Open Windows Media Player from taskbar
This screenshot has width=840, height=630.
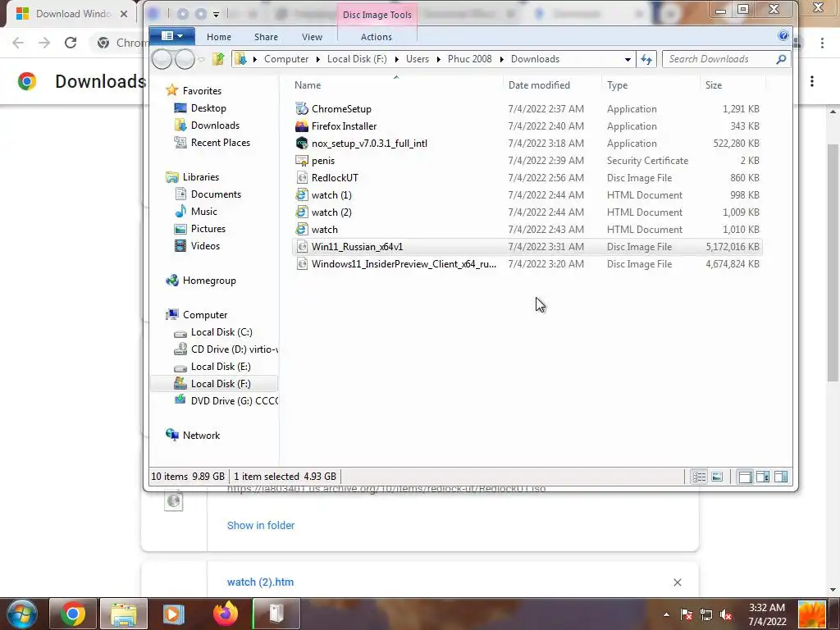tap(173, 614)
